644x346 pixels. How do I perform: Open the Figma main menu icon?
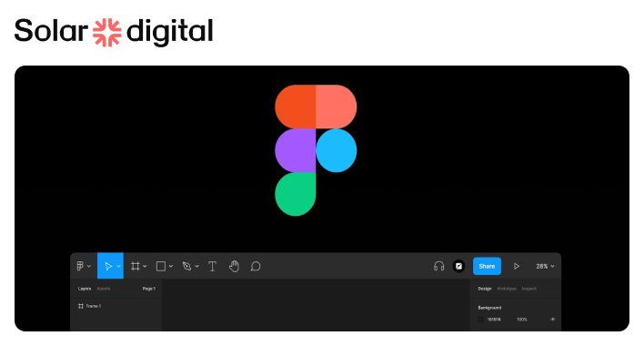tap(80, 266)
